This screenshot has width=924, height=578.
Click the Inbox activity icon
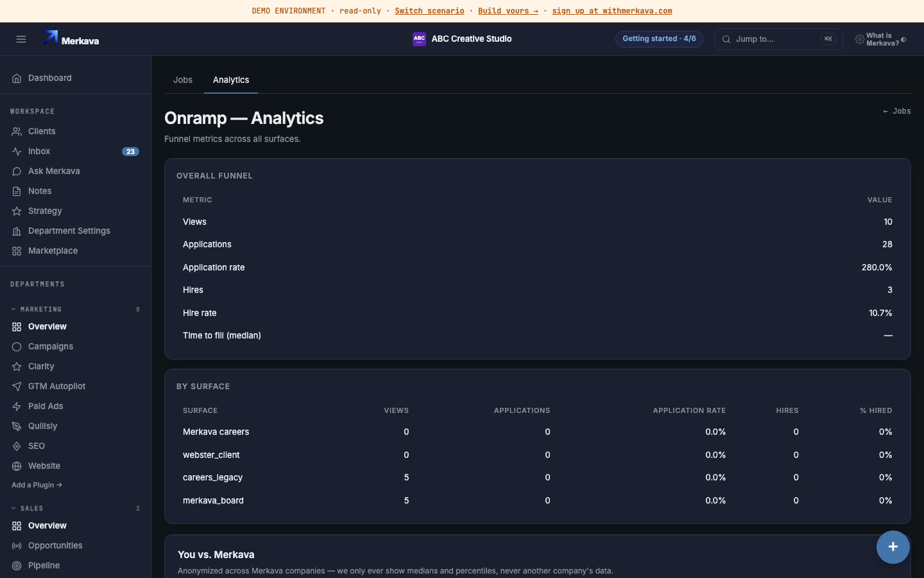point(17,152)
